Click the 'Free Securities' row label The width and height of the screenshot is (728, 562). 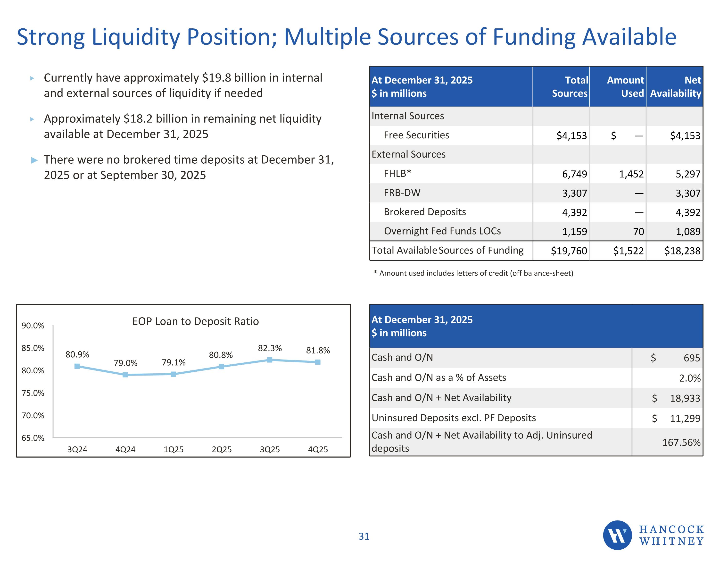416,135
